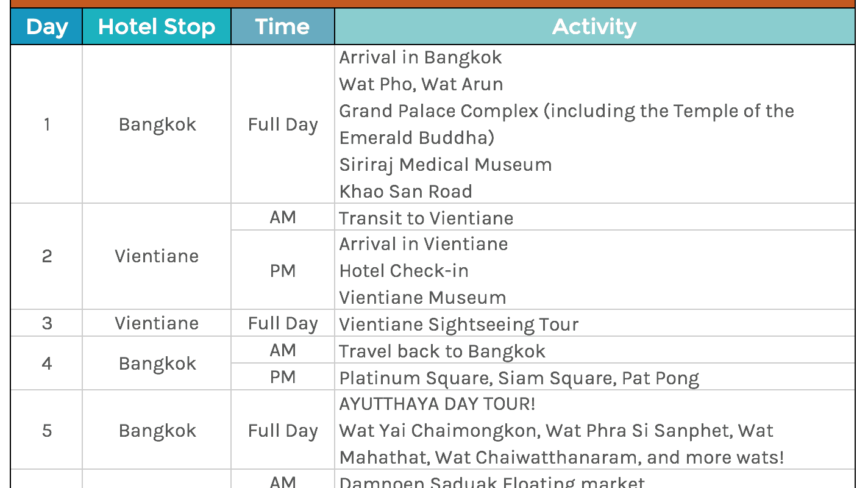
Task: Select the Transit to Vientiane cell
Action: [x=426, y=218]
